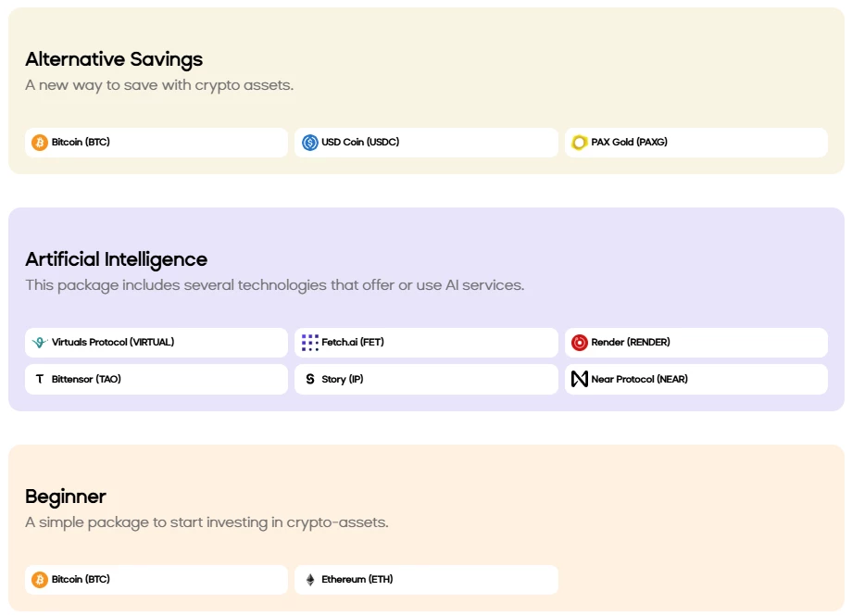The width and height of the screenshot is (852, 616).
Task: Click the USD Coin logo icon
Action: click(309, 143)
